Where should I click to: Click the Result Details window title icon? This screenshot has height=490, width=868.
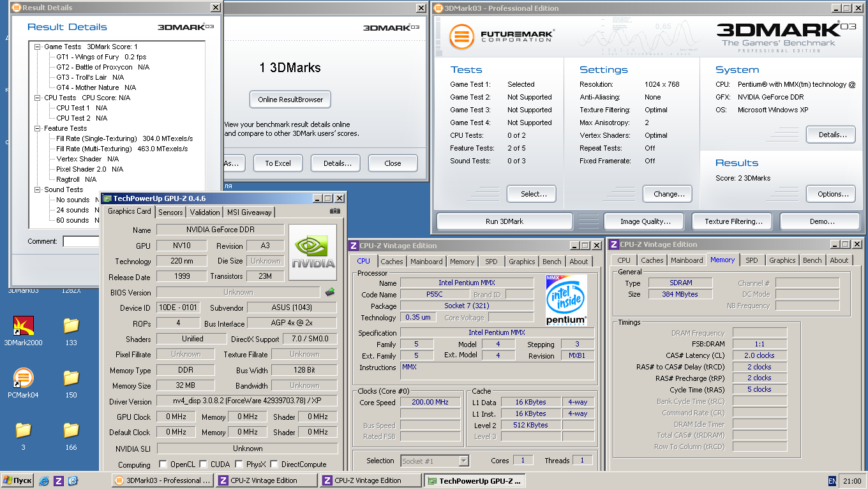(17, 8)
